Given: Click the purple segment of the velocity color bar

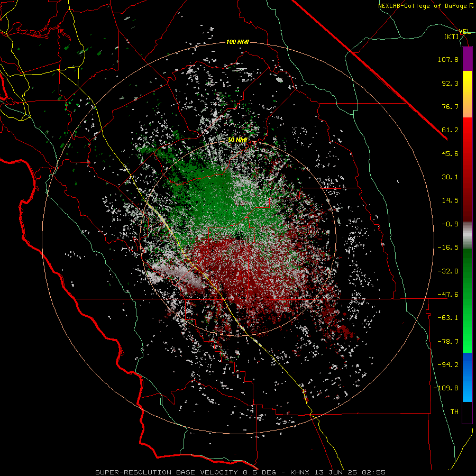Looking at the screenshot, I should pos(467,59).
